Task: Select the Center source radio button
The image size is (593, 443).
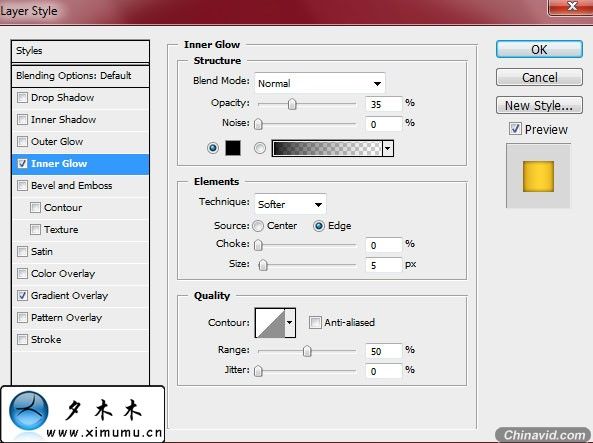Action: (258, 226)
